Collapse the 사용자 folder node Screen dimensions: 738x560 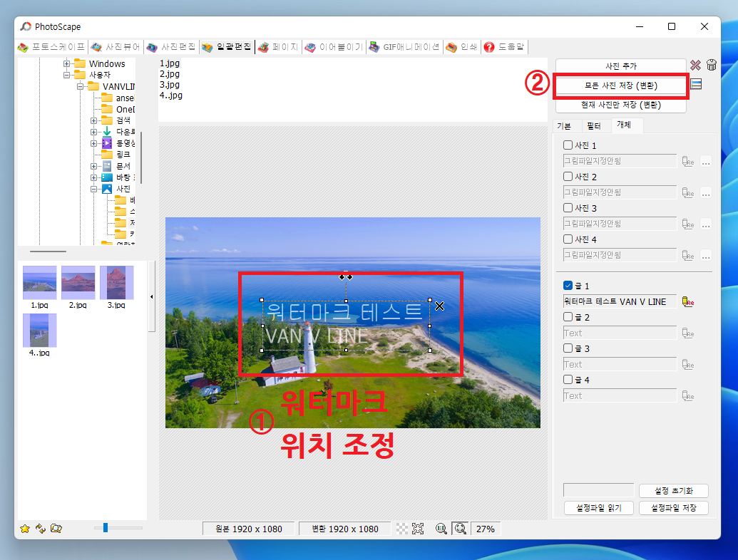click(x=66, y=75)
